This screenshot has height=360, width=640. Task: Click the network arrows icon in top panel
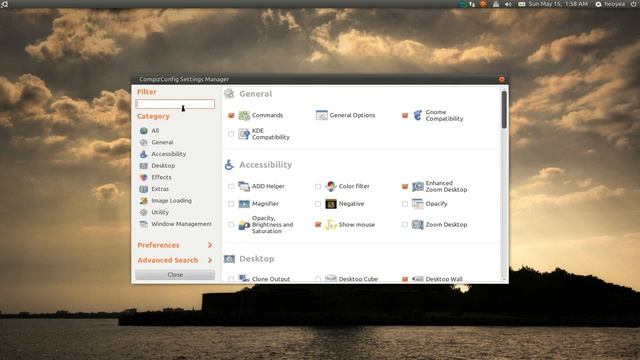(472, 4)
